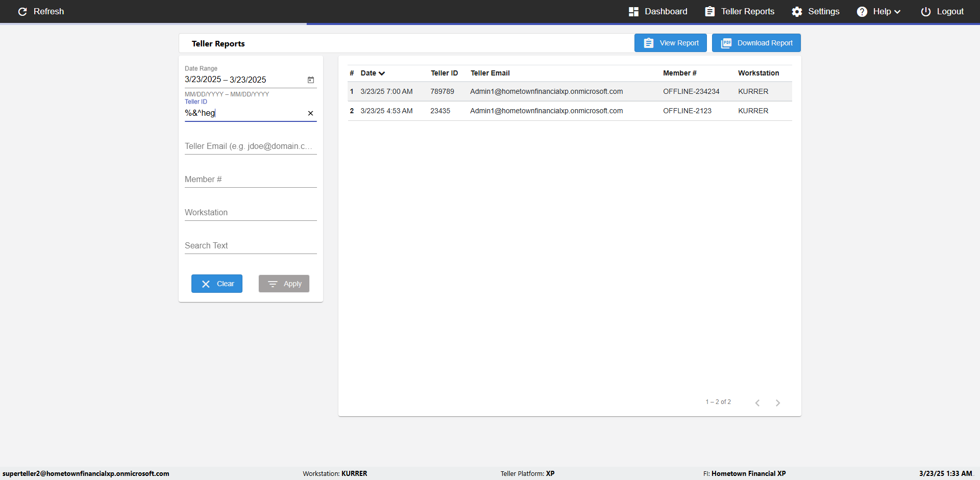Screen dimensions: 980x480
Task: Click the Teller ID input field
Action: [x=244, y=113]
